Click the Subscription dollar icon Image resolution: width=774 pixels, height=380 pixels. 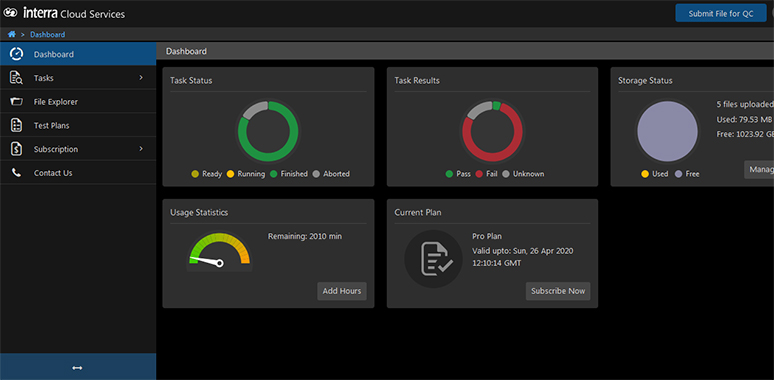tap(16, 149)
